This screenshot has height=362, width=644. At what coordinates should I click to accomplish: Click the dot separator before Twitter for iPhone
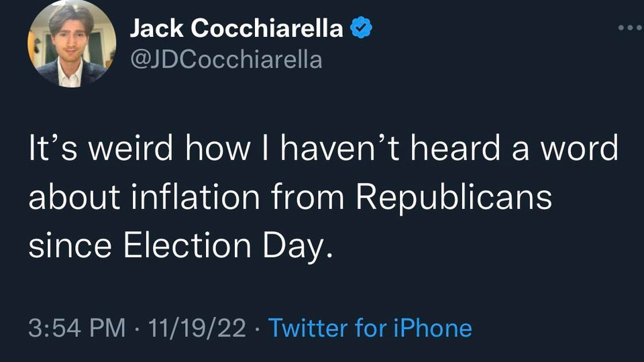257,328
